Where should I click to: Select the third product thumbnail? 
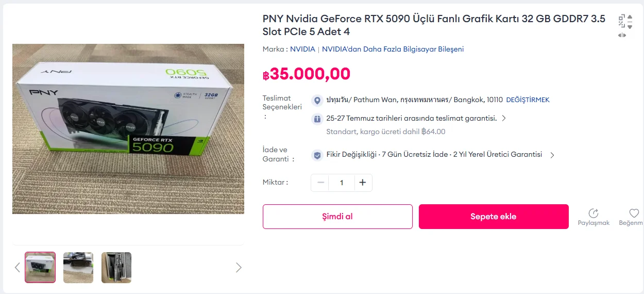[x=116, y=267]
